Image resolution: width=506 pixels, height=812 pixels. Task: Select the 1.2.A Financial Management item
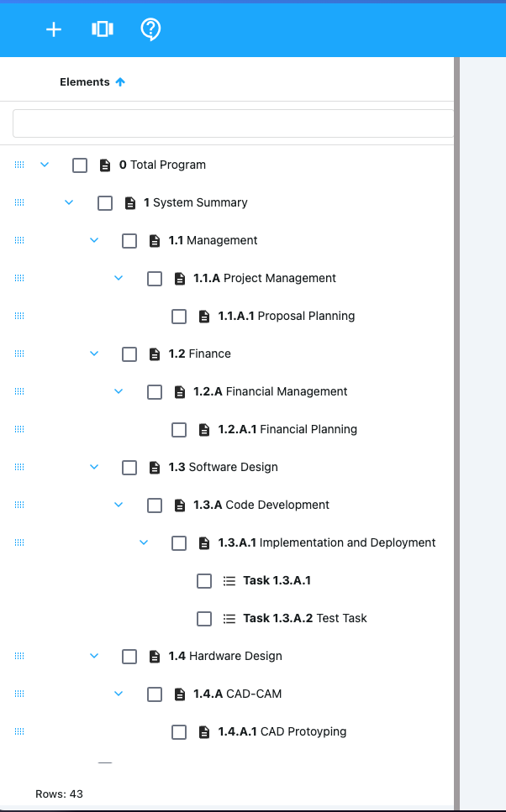286,392
